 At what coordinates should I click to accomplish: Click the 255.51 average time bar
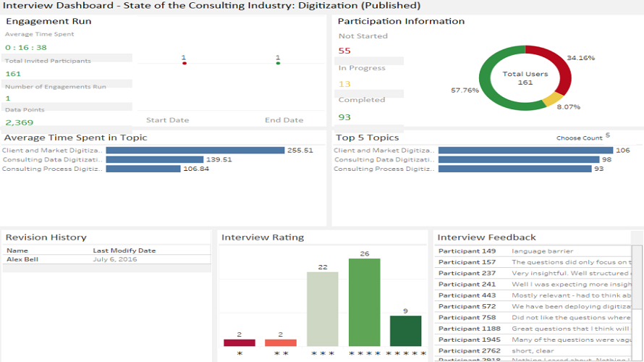tap(195, 151)
